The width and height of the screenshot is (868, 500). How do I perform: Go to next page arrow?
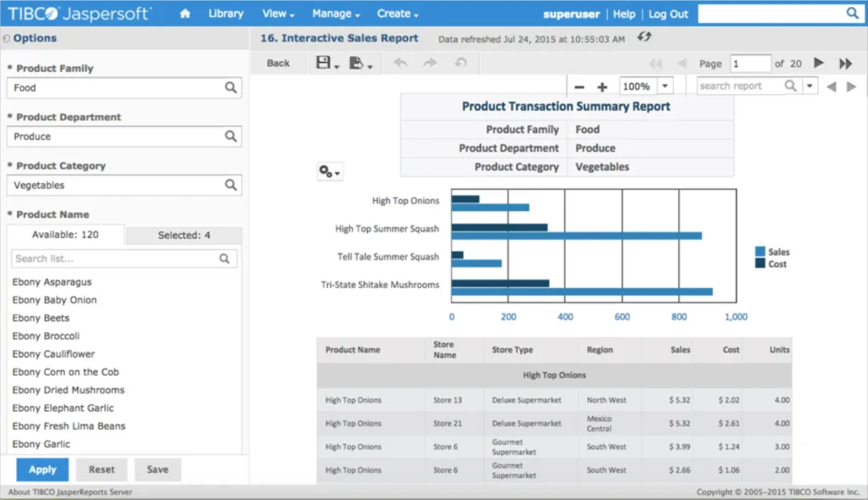tap(819, 63)
